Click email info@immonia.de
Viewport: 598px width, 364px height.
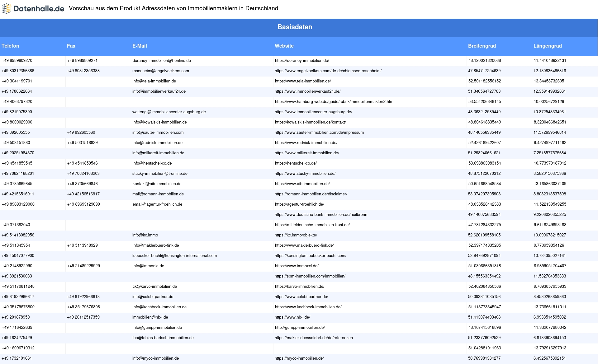click(148, 266)
